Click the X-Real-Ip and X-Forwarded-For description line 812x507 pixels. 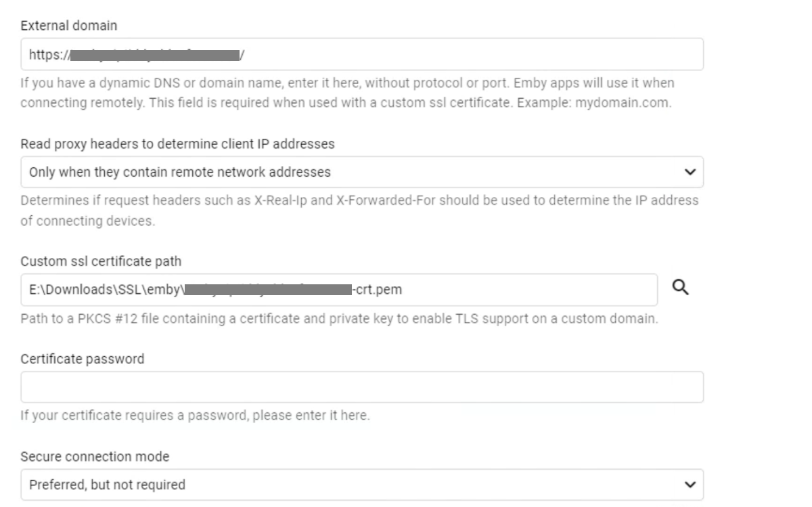pos(359,201)
